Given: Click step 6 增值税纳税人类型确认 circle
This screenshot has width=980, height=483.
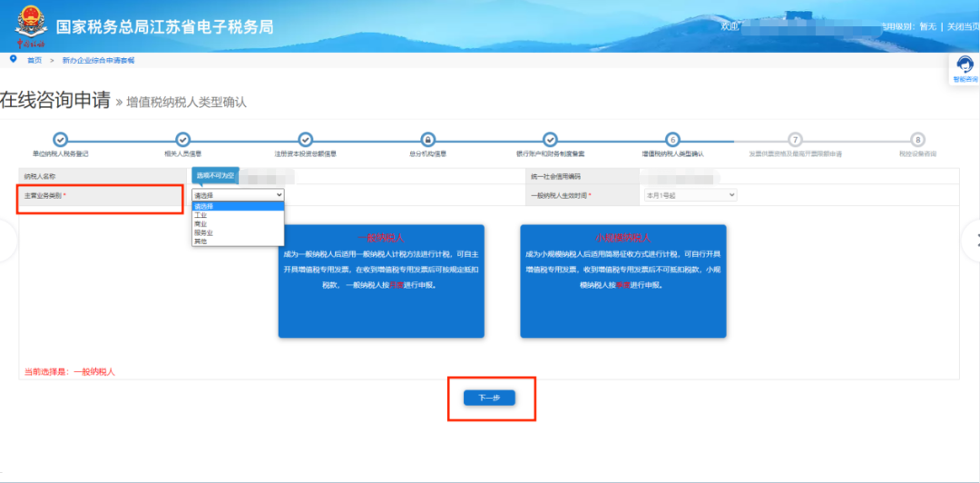Looking at the screenshot, I should pos(672,139).
